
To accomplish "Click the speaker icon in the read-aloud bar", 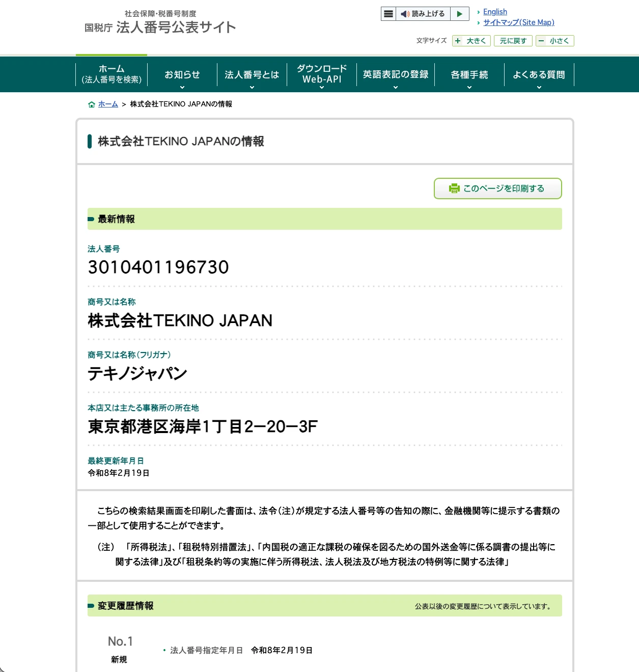I will click(x=405, y=14).
